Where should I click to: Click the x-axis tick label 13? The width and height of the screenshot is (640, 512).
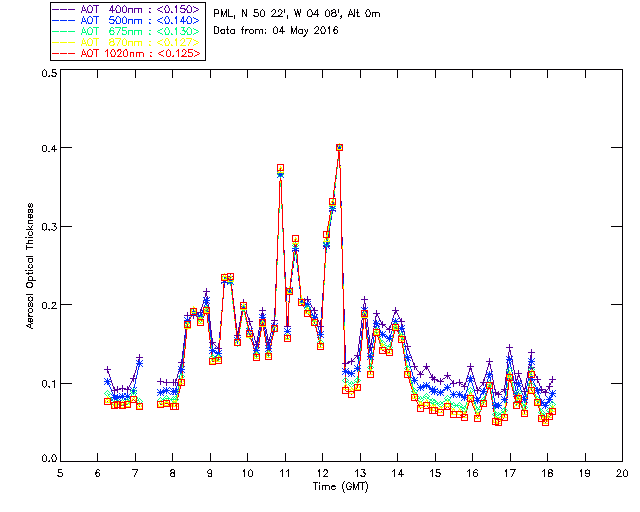pyautogui.click(x=360, y=473)
